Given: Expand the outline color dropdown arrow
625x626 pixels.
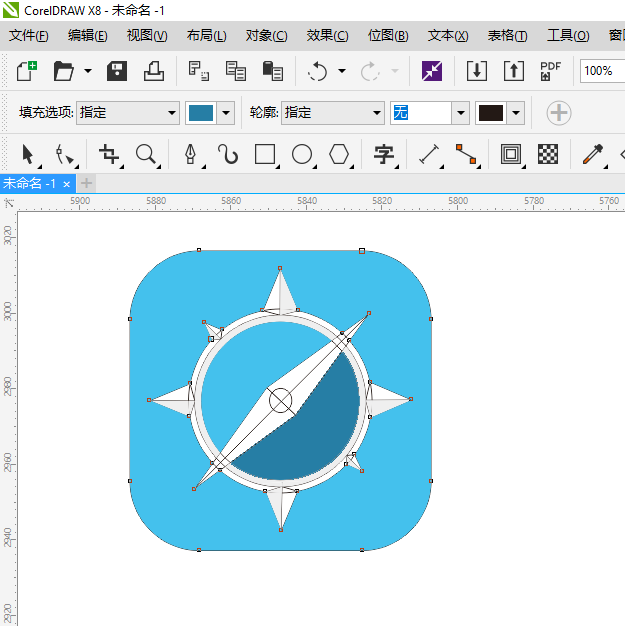Looking at the screenshot, I should (516, 113).
